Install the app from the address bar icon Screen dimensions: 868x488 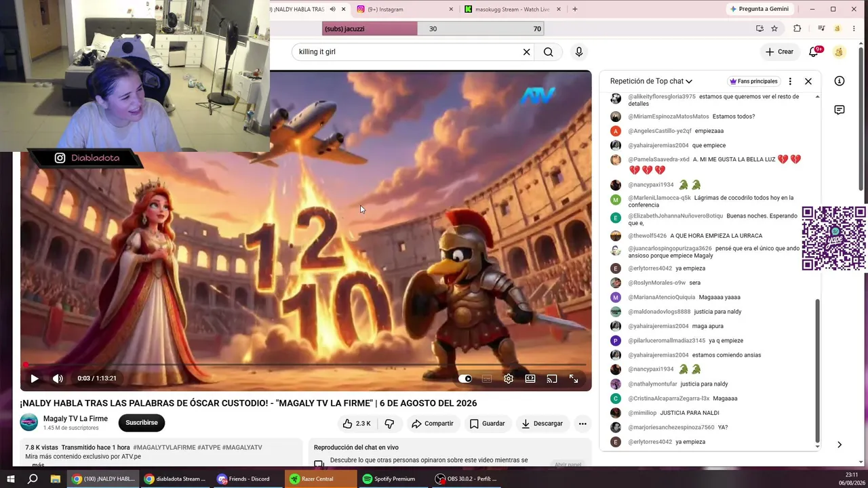click(x=759, y=28)
